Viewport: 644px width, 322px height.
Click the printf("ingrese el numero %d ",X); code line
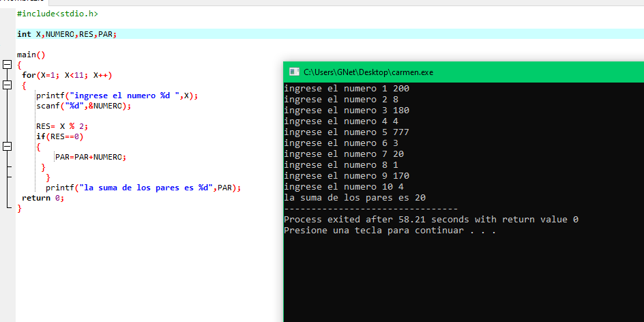pos(117,96)
